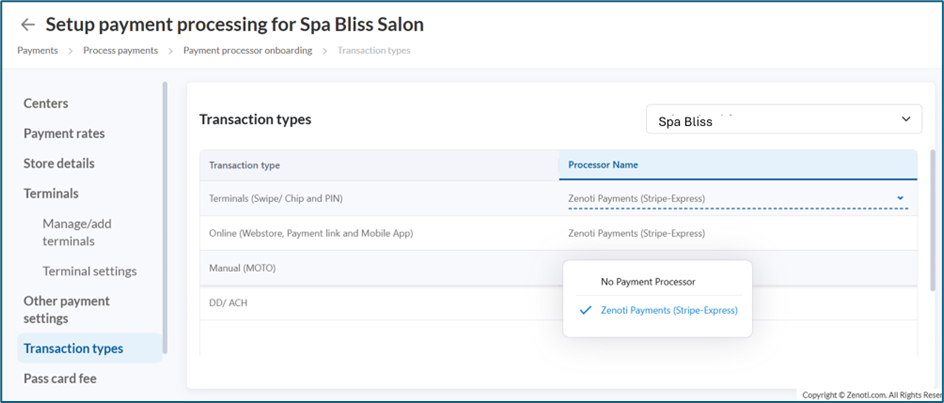This screenshot has height=403, width=944.
Task: Open Terminals in the sidebar
Action: (x=51, y=193)
